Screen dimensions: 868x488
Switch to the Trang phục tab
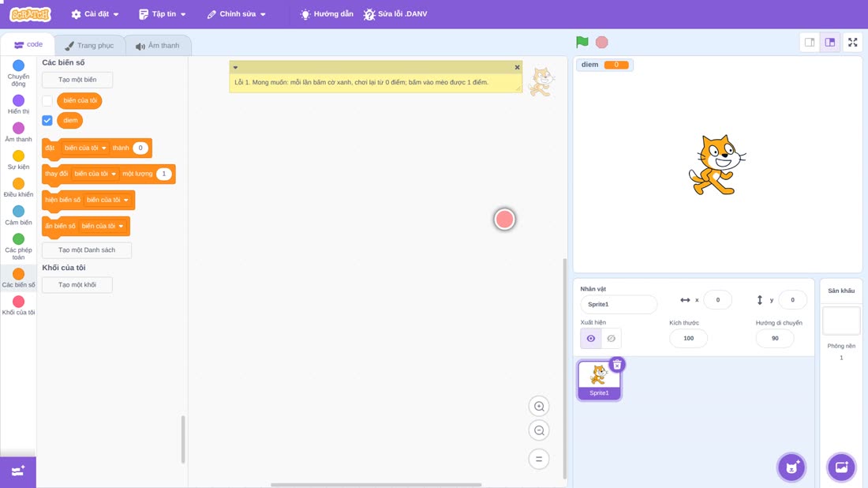(x=89, y=46)
